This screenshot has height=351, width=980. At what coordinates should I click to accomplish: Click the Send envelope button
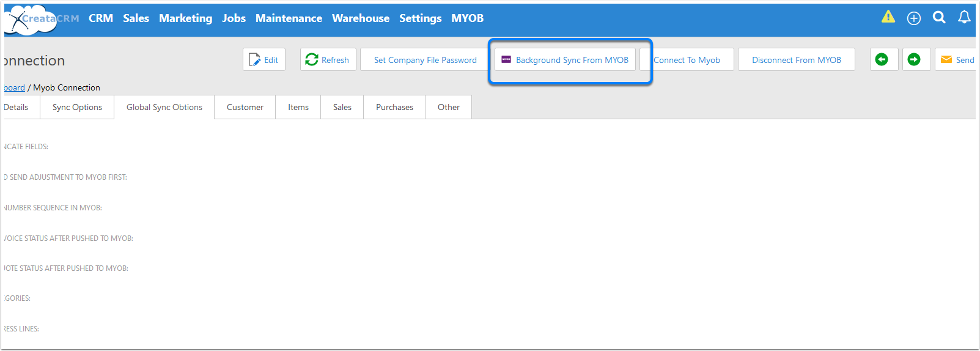tap(956, 59)
